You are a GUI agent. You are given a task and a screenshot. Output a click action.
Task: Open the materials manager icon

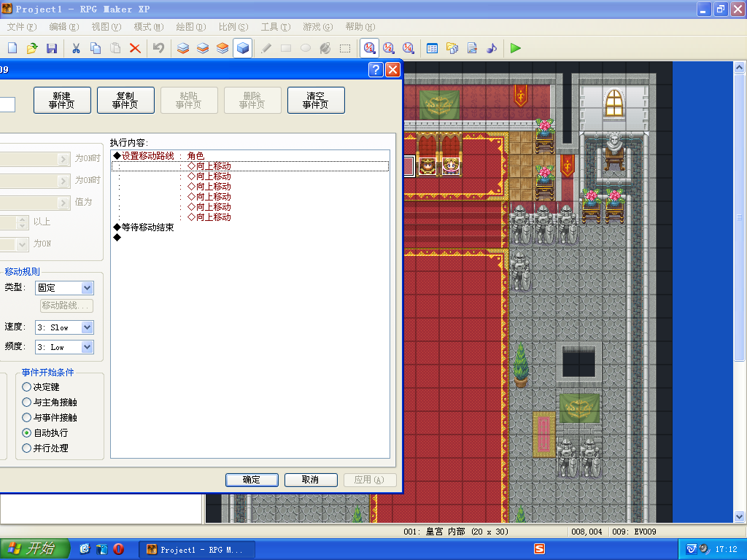(x=452, y=48)
